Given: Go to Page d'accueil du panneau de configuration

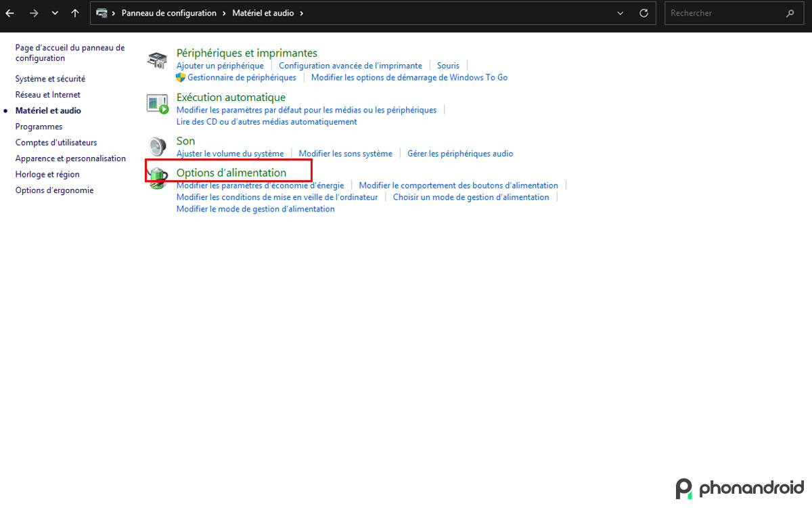Looking at the screenshot, I should pos(69,52).
